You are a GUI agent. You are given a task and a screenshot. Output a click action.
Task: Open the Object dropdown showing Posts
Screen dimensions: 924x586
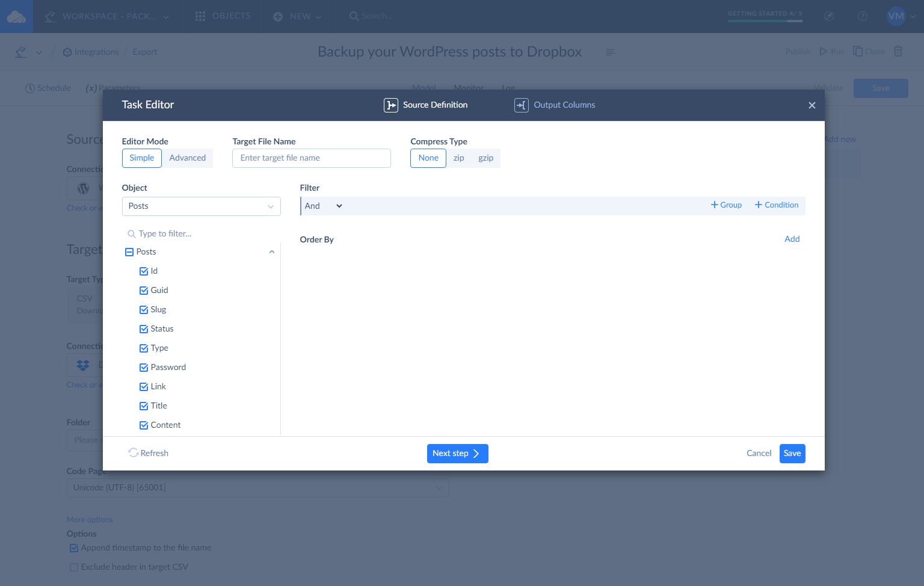click(201, 206)
